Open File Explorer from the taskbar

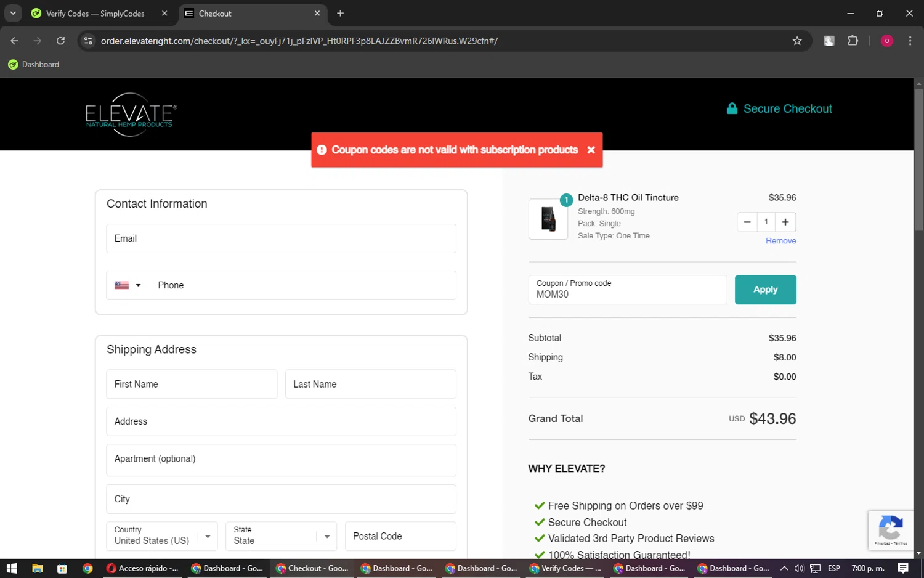pyautogui.click(x=37, y=568)
